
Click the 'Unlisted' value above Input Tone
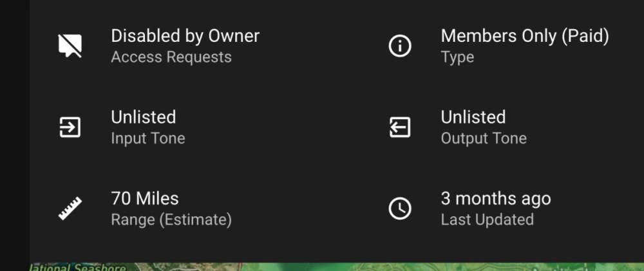point(143,117)
